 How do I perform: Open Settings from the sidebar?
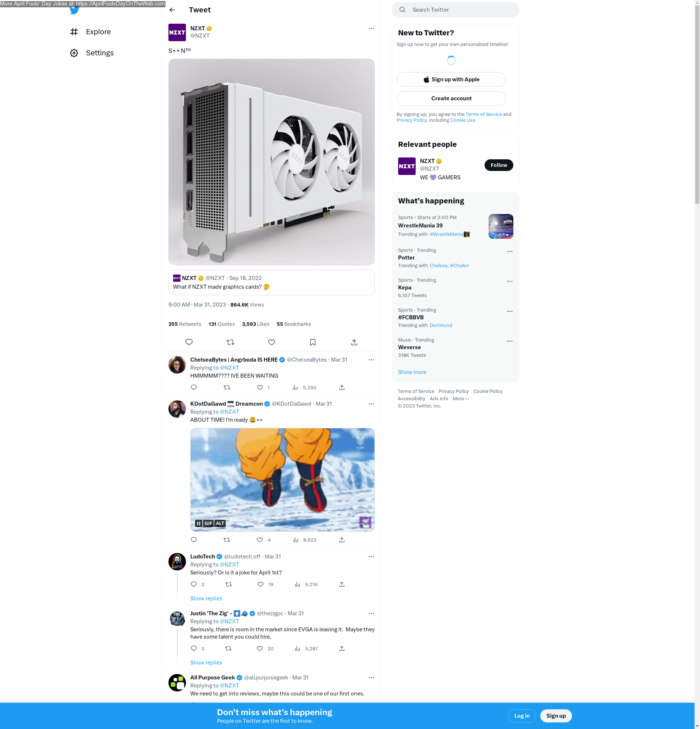(92, 53)
